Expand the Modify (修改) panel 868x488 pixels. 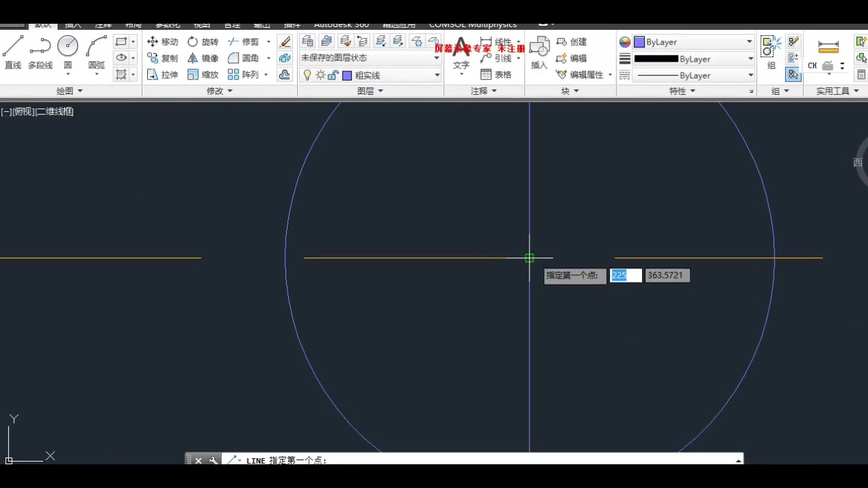tap(220, 91)
